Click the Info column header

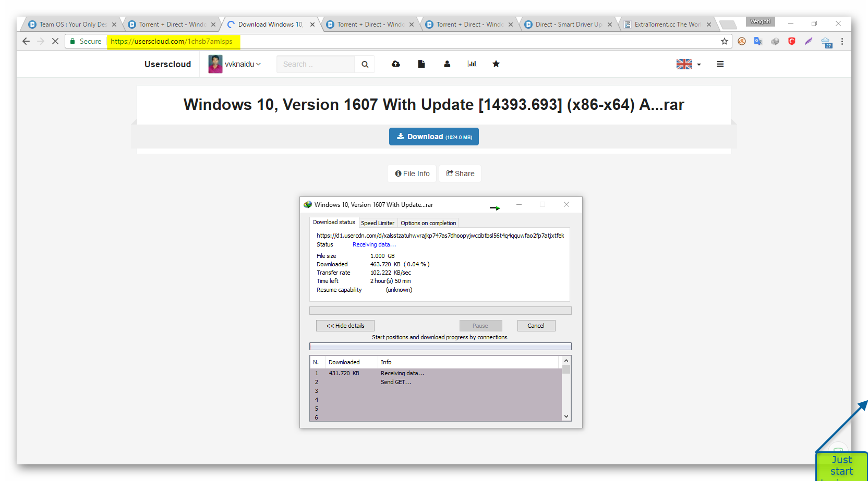click(468, 362)
